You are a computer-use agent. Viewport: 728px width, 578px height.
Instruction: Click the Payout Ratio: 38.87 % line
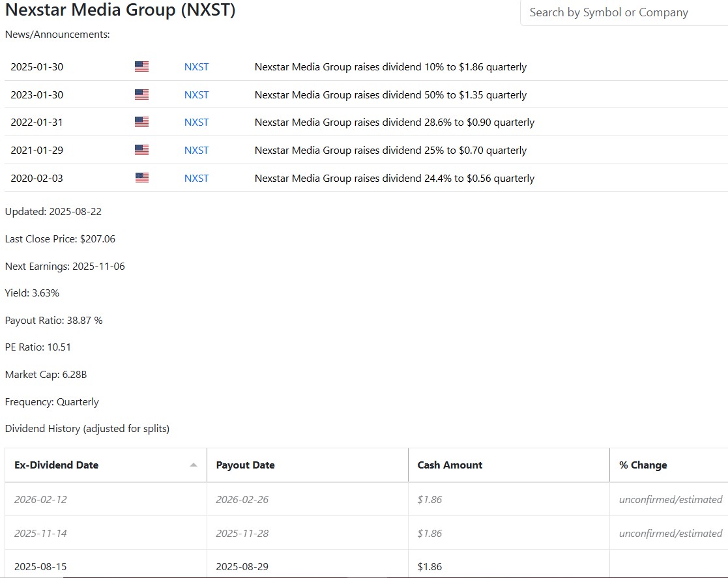click(53, 321)
